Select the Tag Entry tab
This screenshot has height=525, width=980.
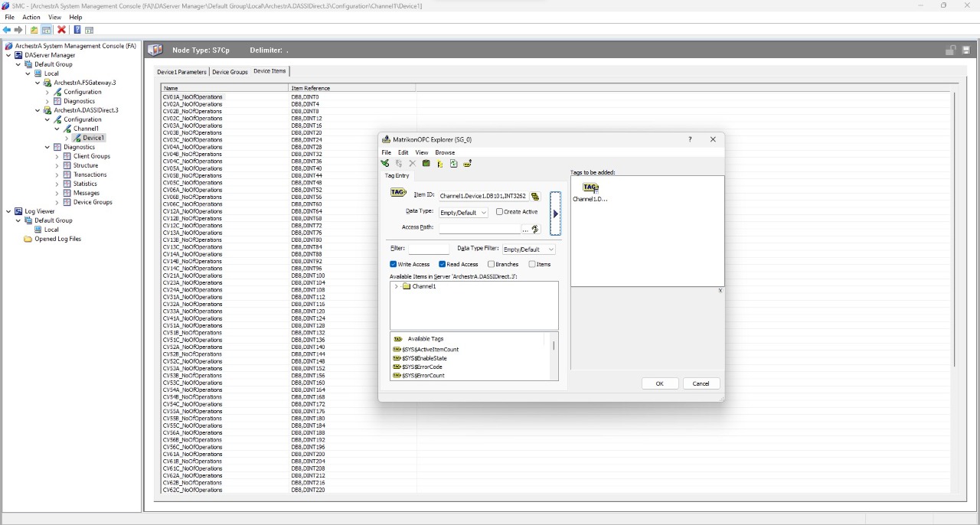pos(397,176)
